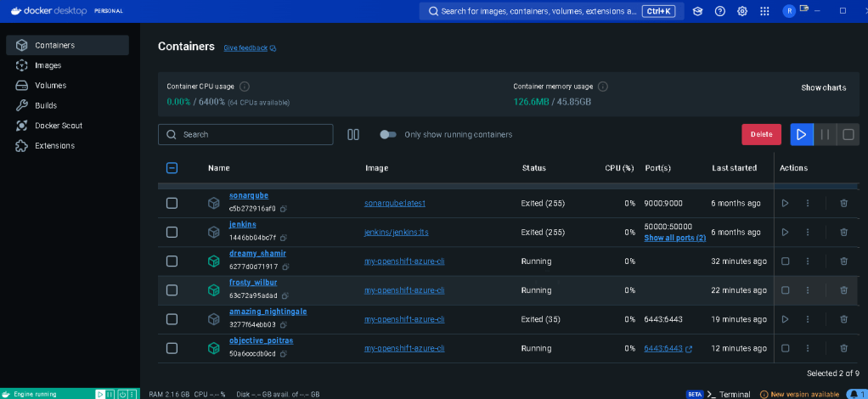The image size is (868, 399).
Task: Expand jenkins Show all ports (2)
Action: (675, 238)
